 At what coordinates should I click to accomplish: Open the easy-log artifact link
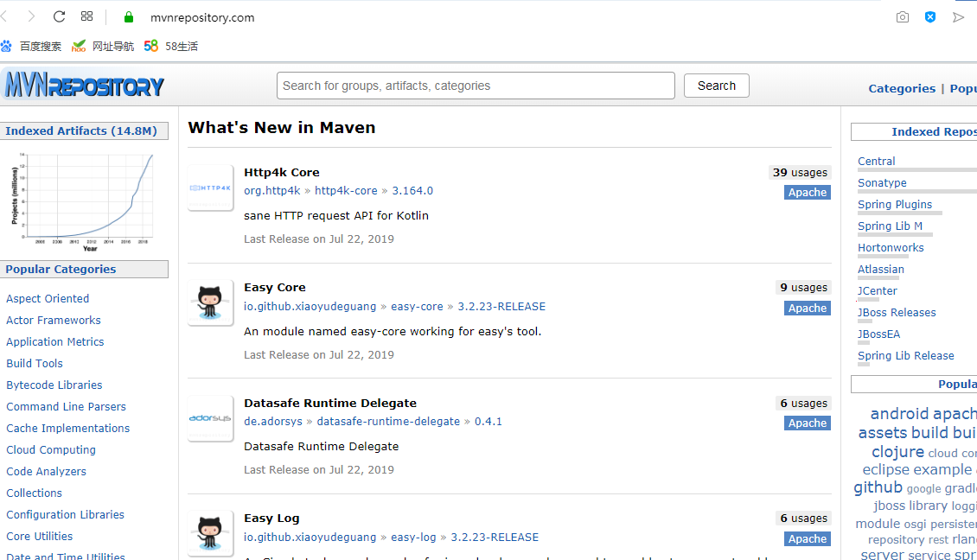click(414, 537)
